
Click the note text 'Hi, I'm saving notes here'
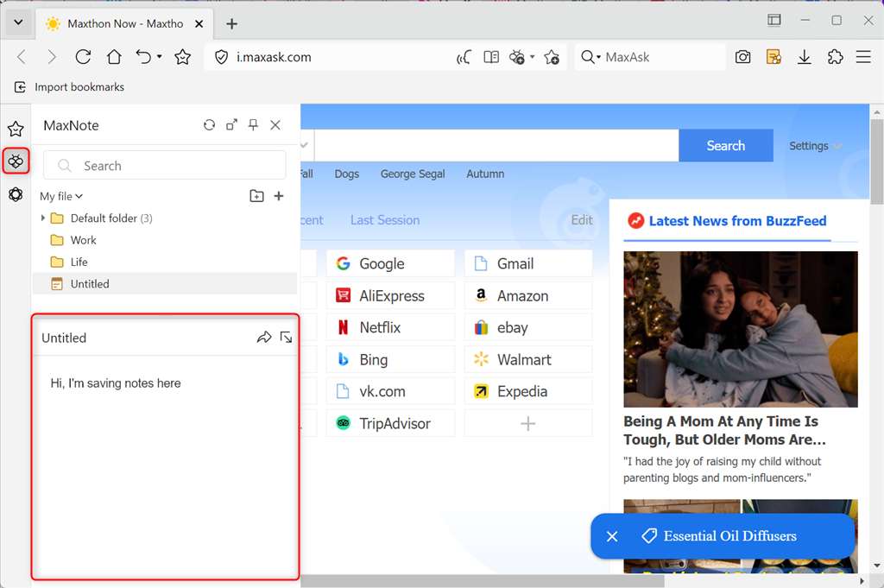click(x=116, y=383)
